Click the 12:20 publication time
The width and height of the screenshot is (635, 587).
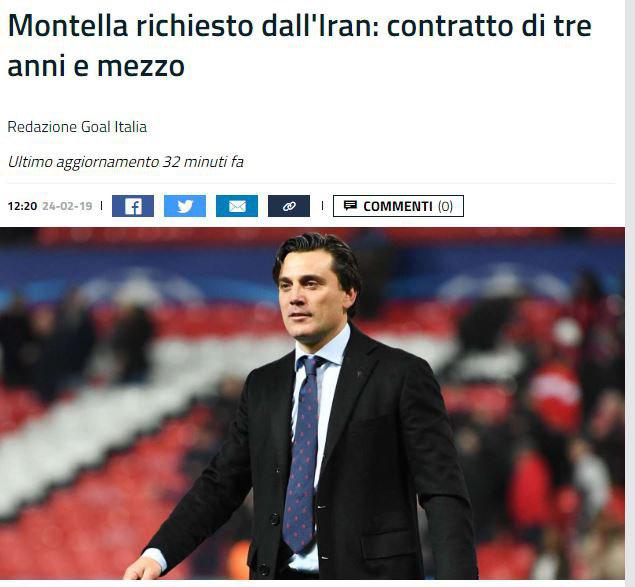(22, 206)
